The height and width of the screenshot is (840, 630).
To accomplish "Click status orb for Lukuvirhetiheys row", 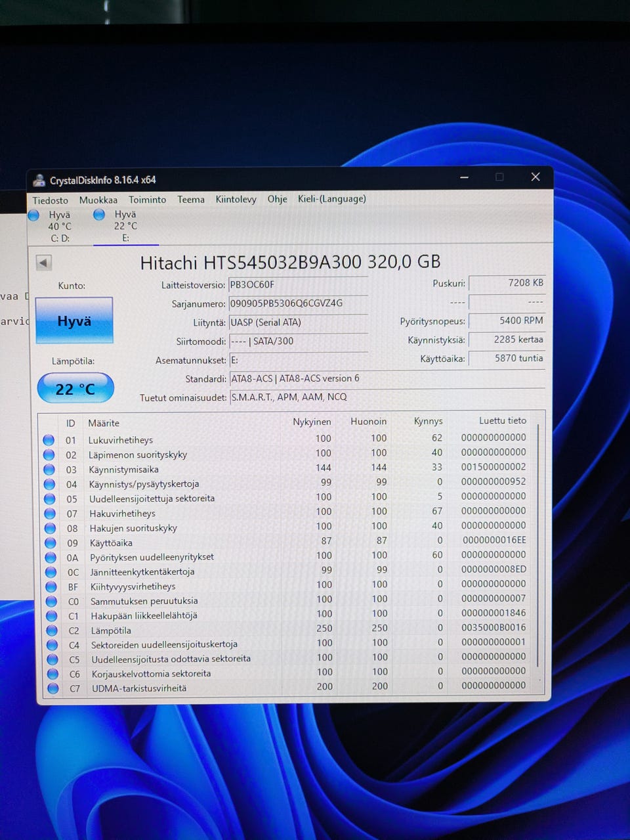I will (x=49, y=440).
